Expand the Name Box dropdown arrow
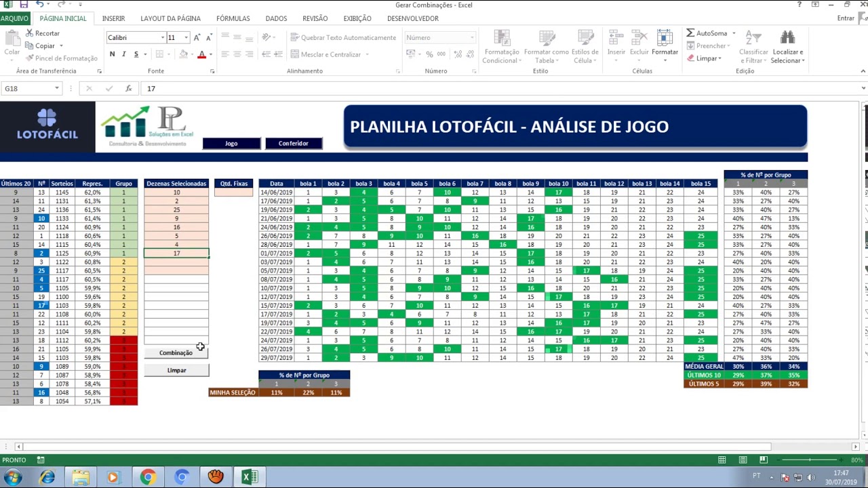 pos(57,88)
